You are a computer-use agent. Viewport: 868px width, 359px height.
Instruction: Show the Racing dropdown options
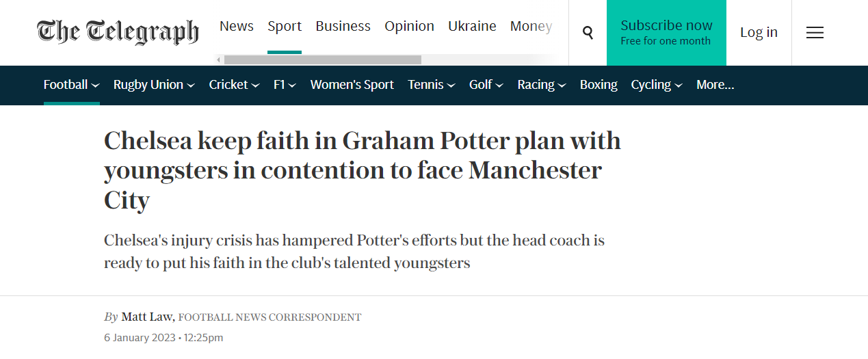[541, 85]
